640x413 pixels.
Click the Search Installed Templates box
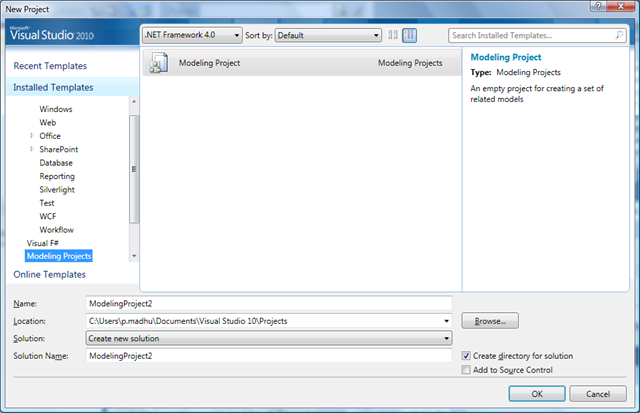(537, 36)
